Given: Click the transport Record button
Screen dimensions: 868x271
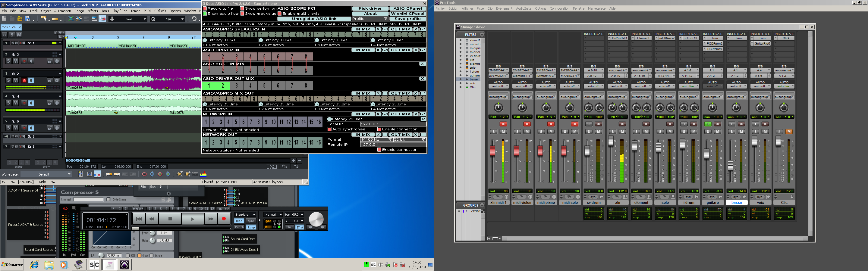Looking at the screenshot, I should (223, 219).
